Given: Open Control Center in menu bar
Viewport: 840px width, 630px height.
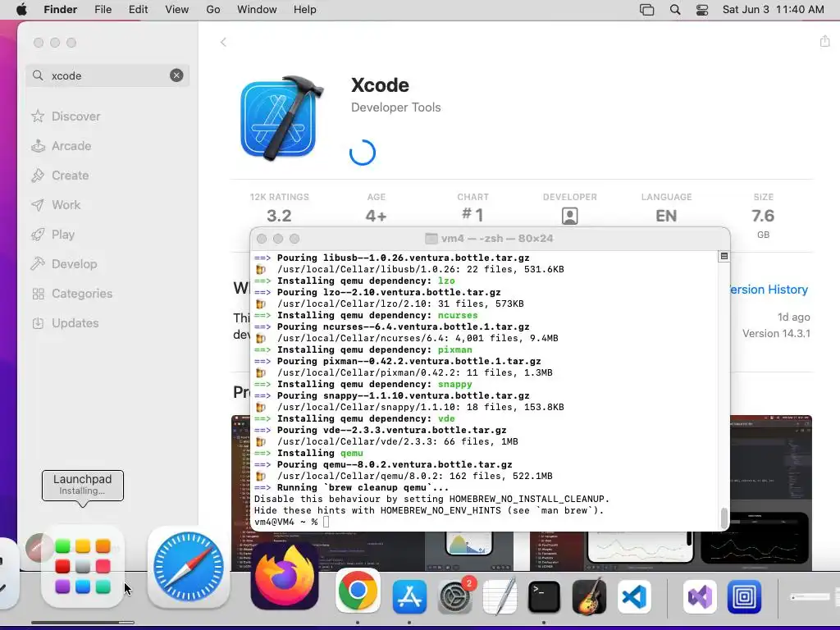Looking at the screenshot, I should point(702,10).
